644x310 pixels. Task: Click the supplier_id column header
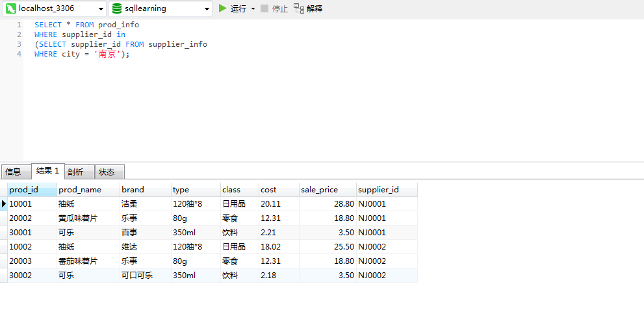387,190
